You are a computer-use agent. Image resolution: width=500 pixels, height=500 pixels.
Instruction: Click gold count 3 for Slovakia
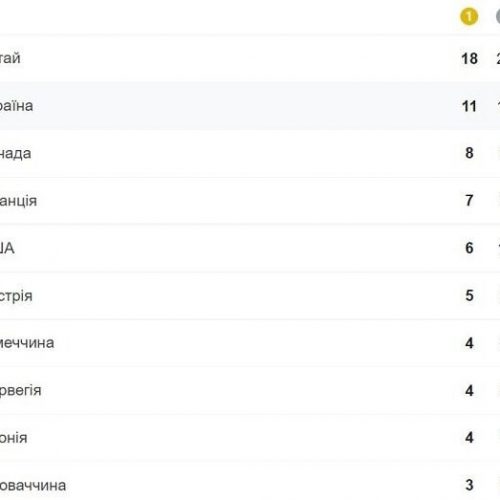pyautogui.click(x=469, y=485)
